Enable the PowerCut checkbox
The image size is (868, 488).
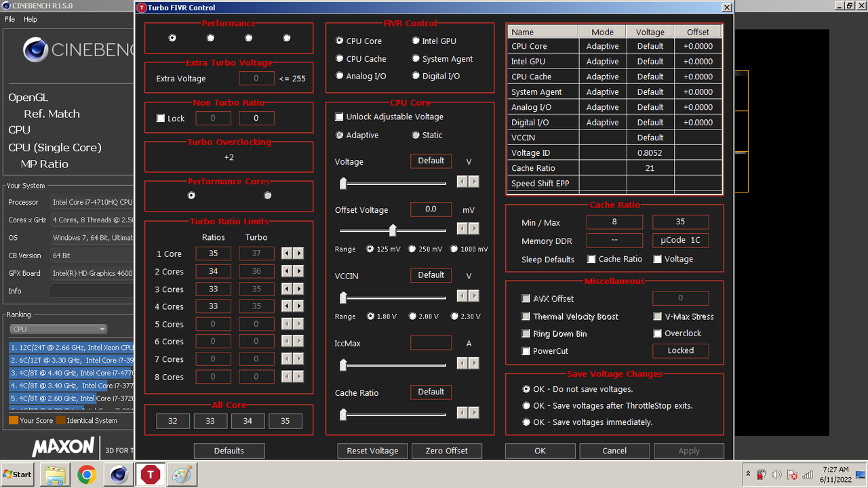coord(526,351)
